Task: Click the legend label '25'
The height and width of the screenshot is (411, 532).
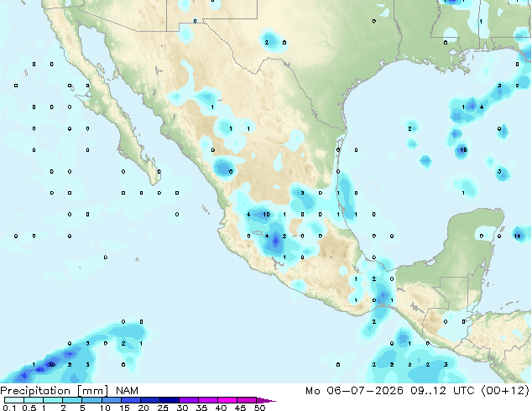Action: (x=163, y=408)
